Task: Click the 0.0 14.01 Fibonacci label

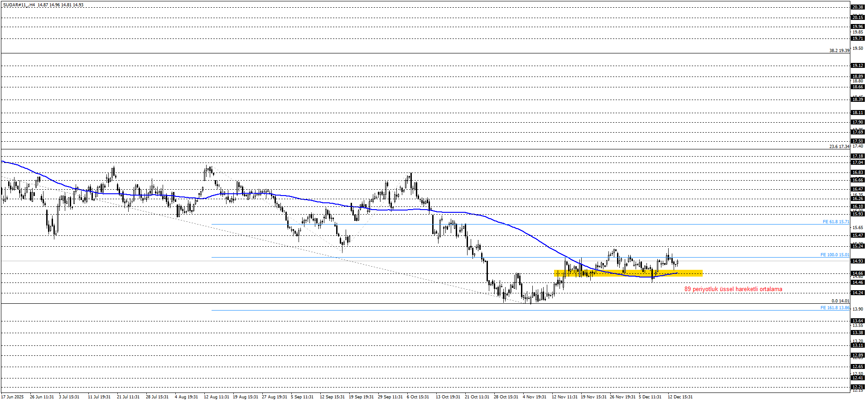Action: pyautogui.click(x=840, y=301)
